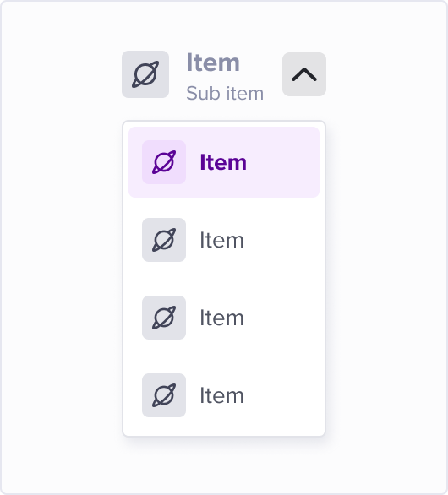Click the white padding below the last Item
This screenshot has width=448, height=495.
(224, 427)
